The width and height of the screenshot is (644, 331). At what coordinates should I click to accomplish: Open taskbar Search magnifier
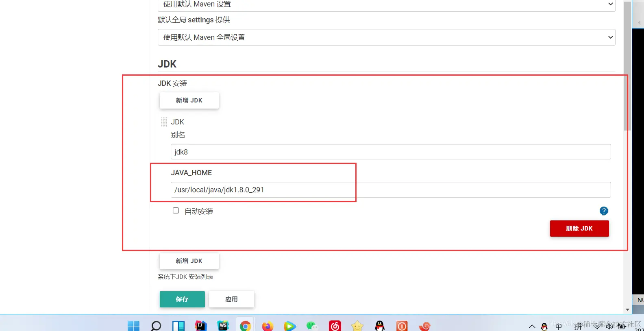pyautogui.click(x=156, y=326)
